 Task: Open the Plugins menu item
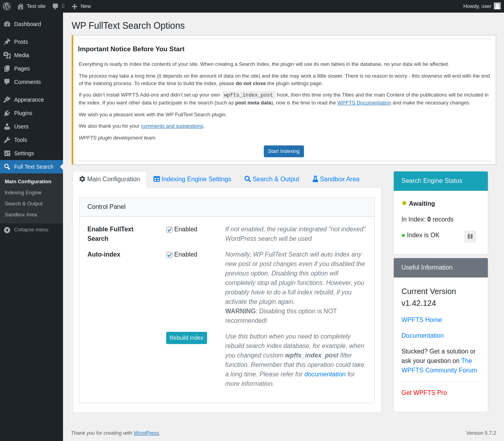coord(31,113)
